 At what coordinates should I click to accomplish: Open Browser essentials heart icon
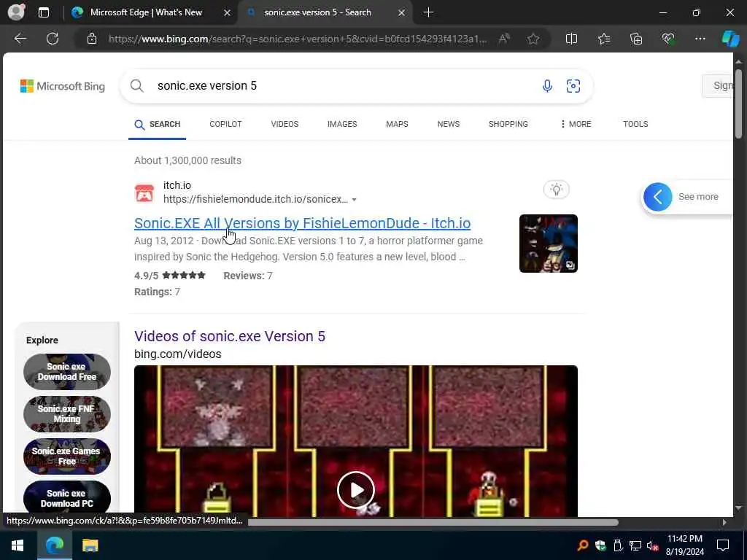[668, 39]
